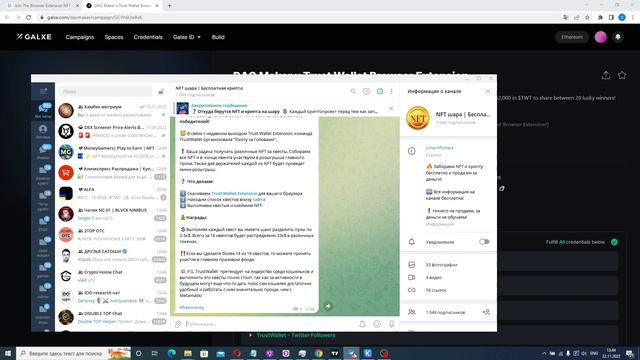Click the microphone voice message icon
The image size is (640, 360).
pyautogui.click(x=391, y=324)
